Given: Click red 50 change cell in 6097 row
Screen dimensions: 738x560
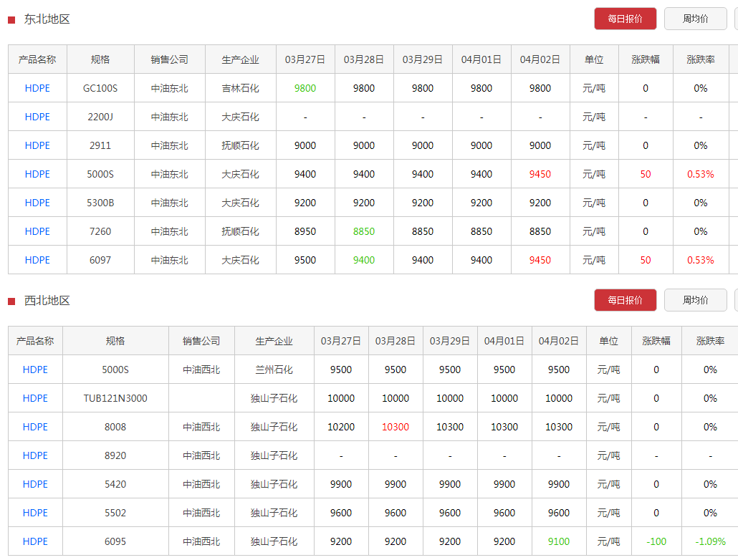Looking at the screenshot, I should [646, 260].
